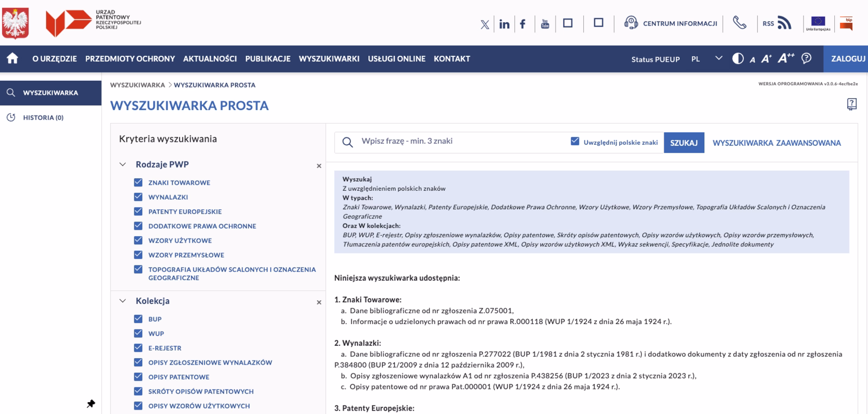
Task: Uncheck the Znaki Towarowe checkbox
Action: pos(138,183)
